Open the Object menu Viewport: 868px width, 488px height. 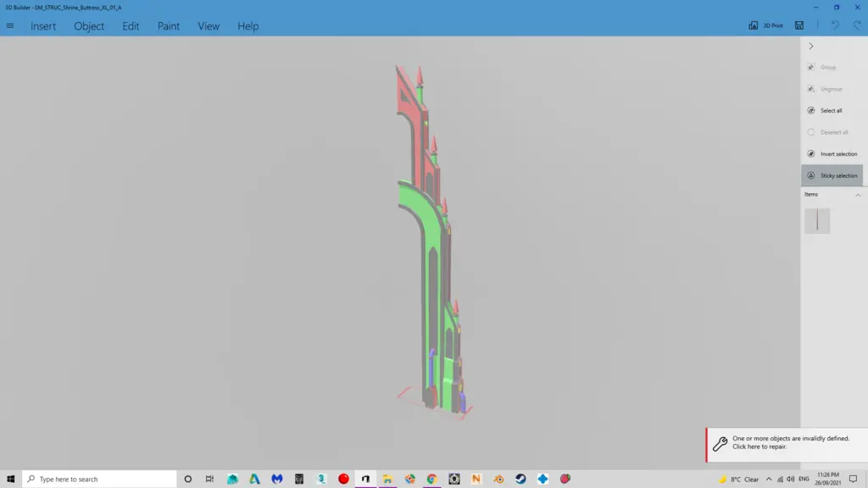click(x=89, y=26)
